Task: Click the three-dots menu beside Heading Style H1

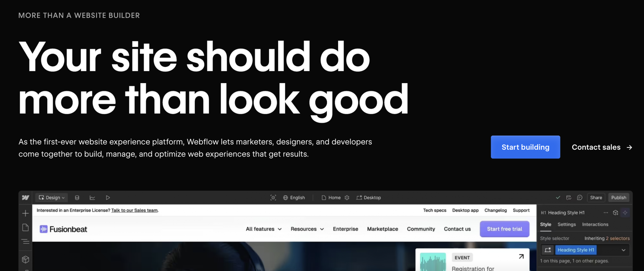Action: pyautogui.click(x=606, y=213)
